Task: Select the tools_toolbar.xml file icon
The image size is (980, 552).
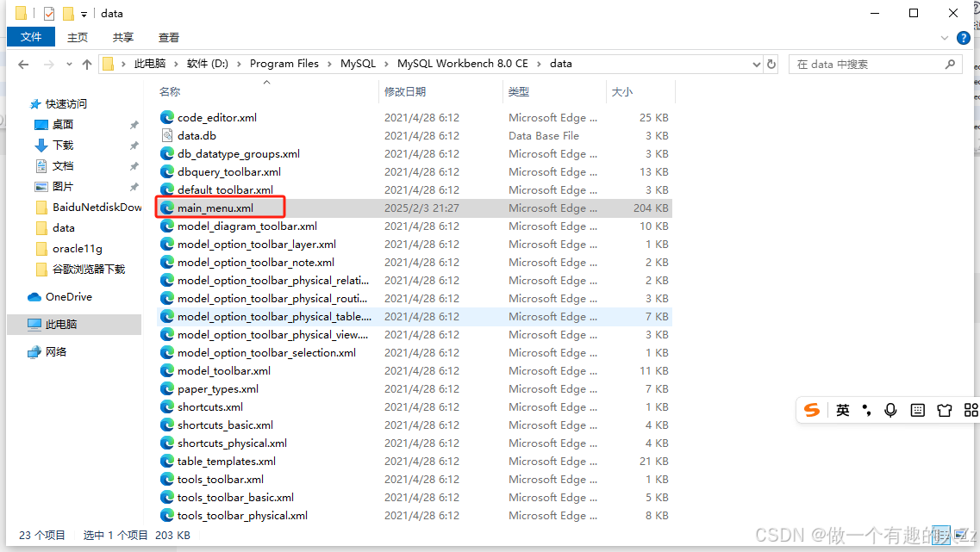Action: click(167, 480)
